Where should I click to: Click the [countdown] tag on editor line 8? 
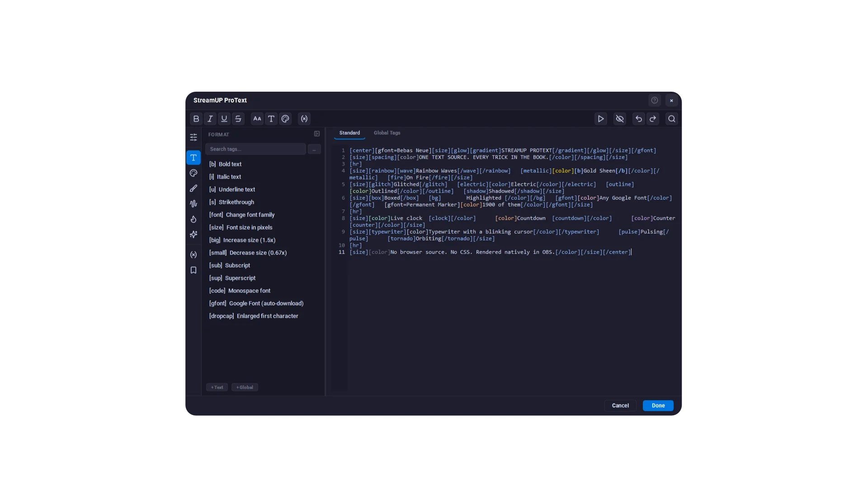point(569,218)
